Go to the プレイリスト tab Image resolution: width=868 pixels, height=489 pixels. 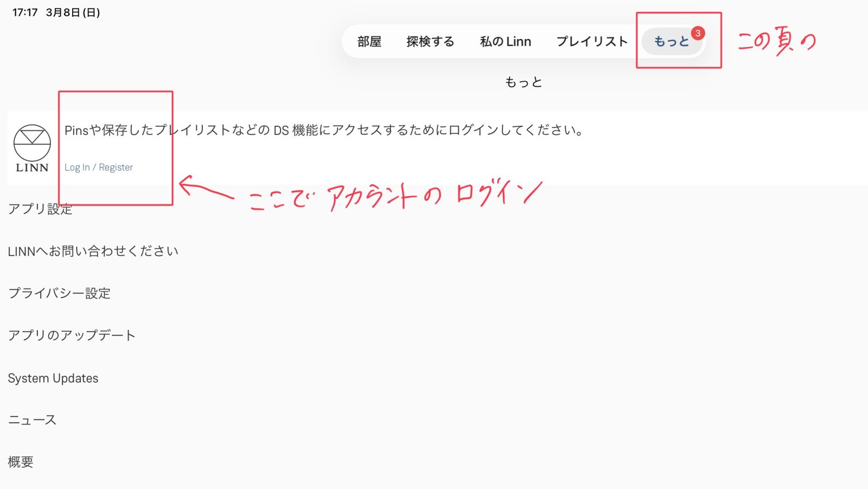coord(592,42)
